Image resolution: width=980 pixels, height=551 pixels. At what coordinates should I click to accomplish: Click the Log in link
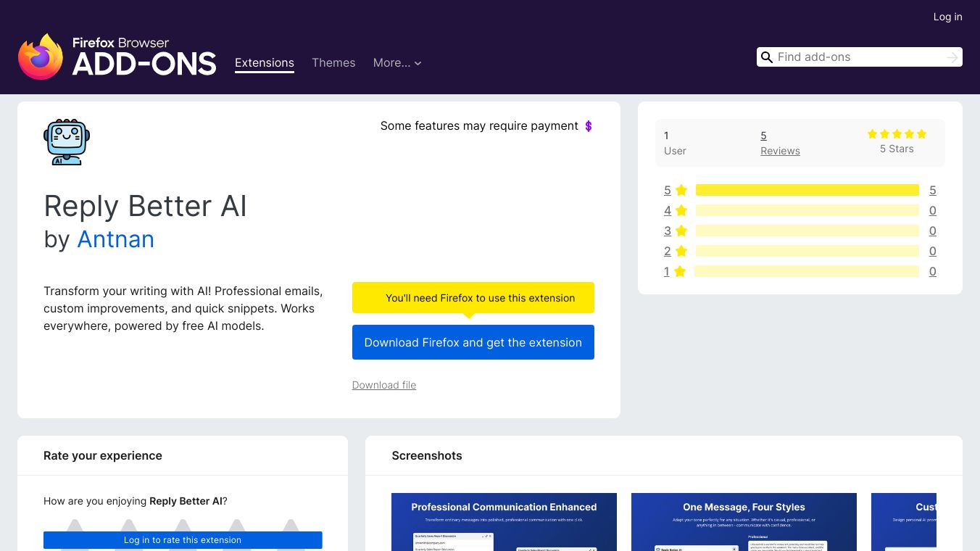click(x=947, y=17)
